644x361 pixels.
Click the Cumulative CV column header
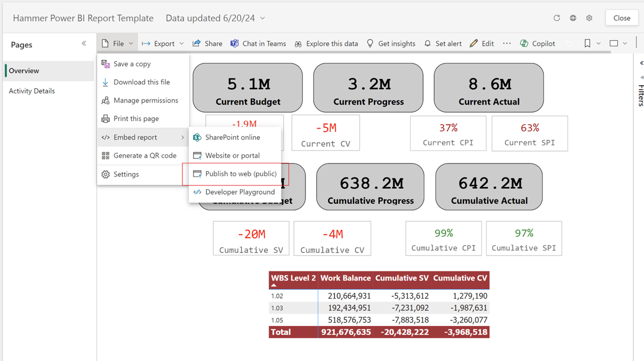point(460,278)
